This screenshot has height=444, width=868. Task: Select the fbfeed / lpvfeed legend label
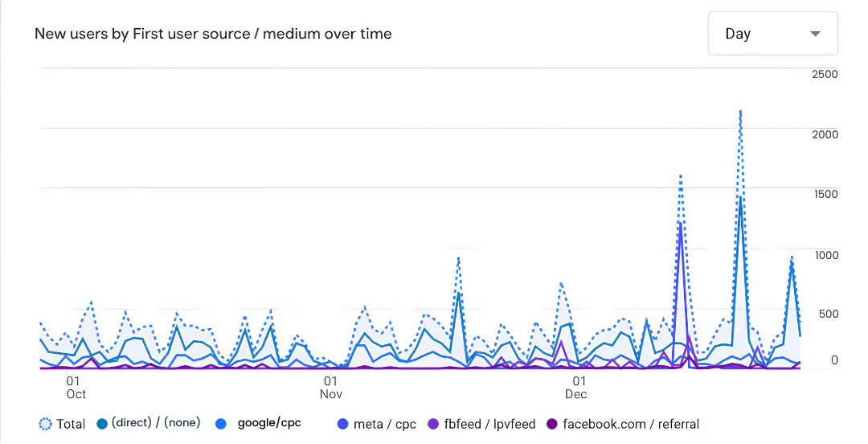pyautogui.click(x=489, y=424)
